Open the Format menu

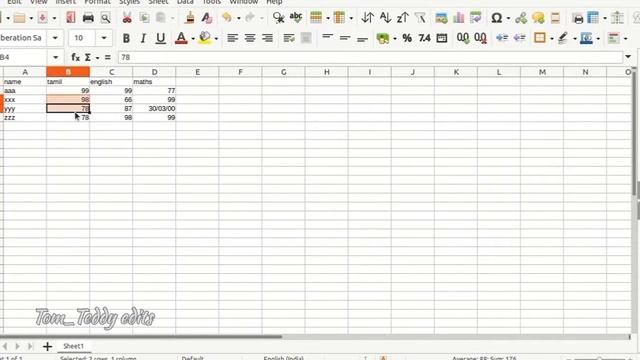(x=98, y=2)
